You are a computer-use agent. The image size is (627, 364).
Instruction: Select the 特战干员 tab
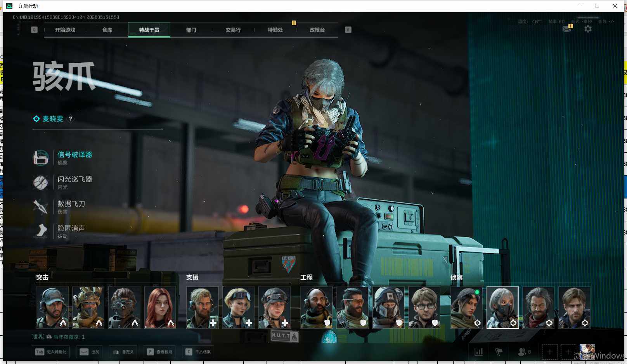[x=149, y=30]
